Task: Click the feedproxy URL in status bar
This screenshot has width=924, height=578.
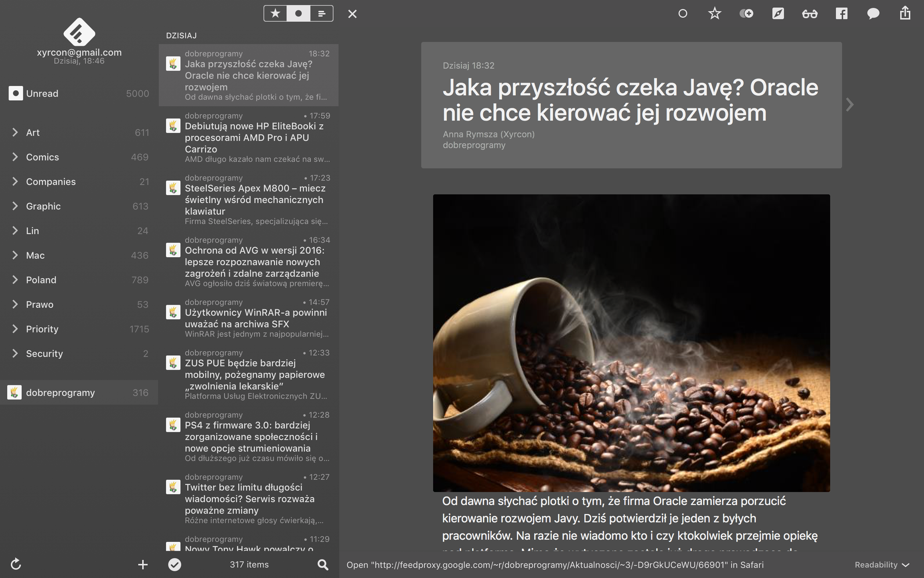Action: click(x=549, y=565)
